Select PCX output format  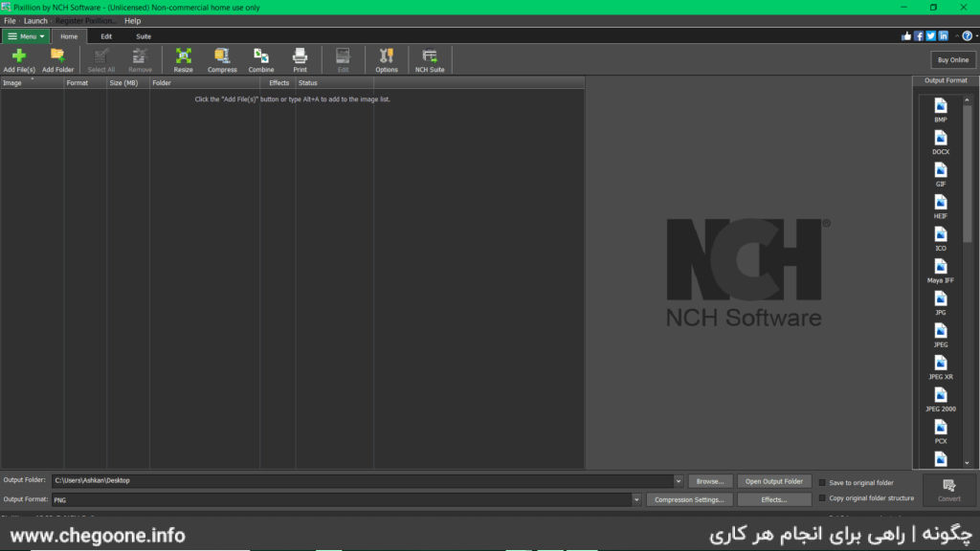tap(941, 431)
